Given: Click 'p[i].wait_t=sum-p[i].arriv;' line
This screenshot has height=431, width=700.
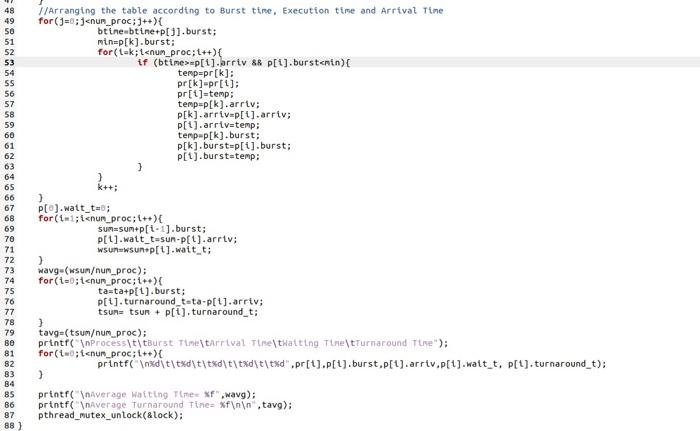Looking at the screenshot, I should click(167, 239).
